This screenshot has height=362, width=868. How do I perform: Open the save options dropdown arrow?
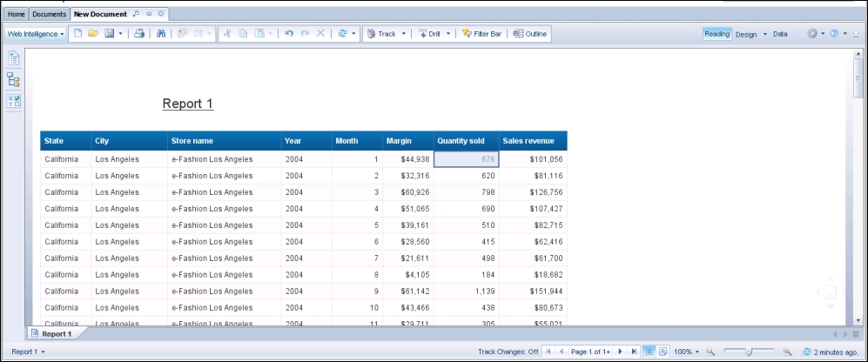click(120, 34)
